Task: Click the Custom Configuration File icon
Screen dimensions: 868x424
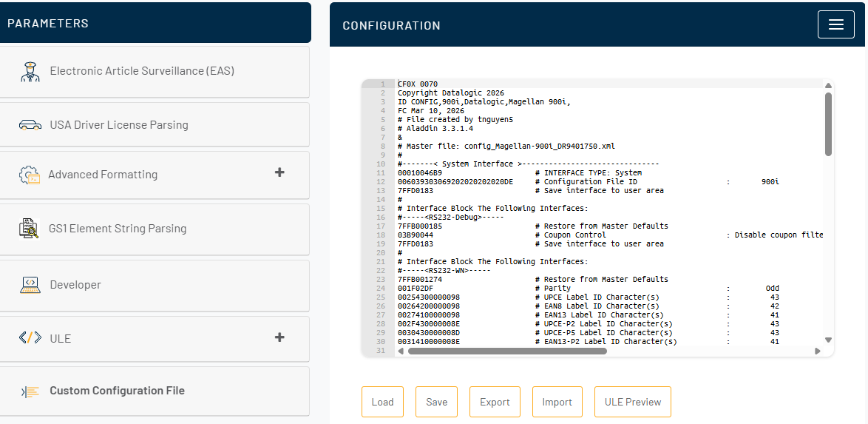Action: pyautogui.click(x=30, y=391)
